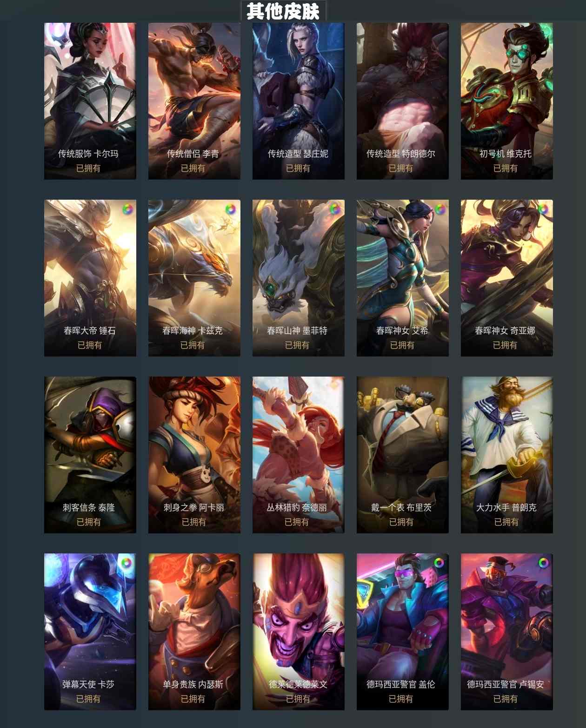586x728 pixels.
Task: Click chroma icon on 春晖大帝 锤石 skin
Action: point(127,209)
